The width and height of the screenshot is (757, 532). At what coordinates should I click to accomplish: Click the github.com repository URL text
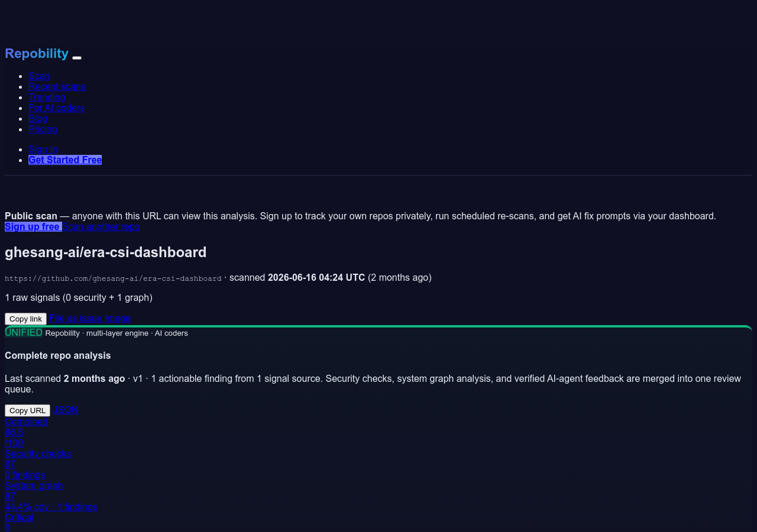tap(113, 278)
